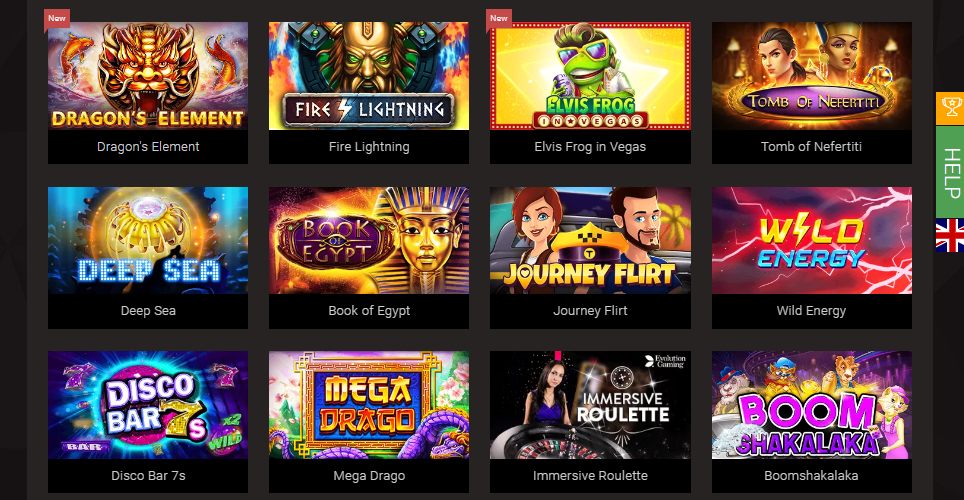The height and width of the screenshot is (500, 964).
Task: Click the New badge on Elvis Frog
Action: click(499, 18)
